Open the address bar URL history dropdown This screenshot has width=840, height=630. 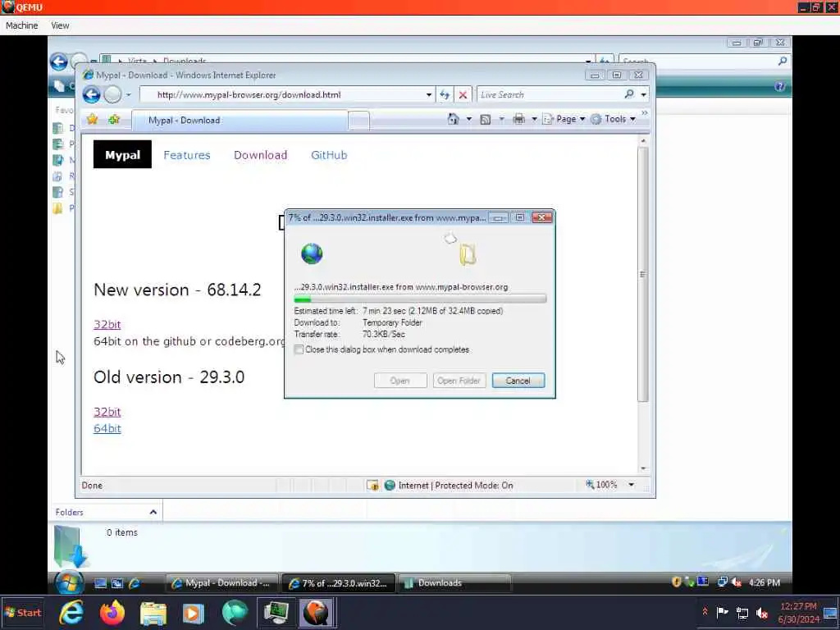(428, 95)
